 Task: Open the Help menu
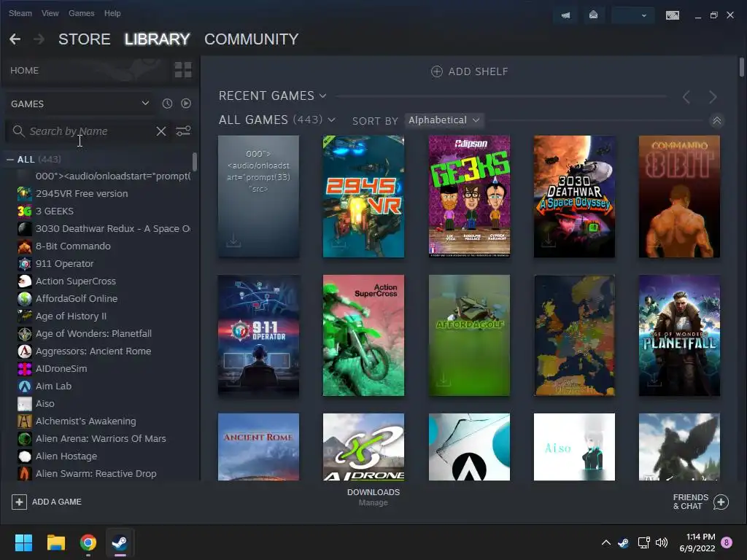(x=112, y=13)
